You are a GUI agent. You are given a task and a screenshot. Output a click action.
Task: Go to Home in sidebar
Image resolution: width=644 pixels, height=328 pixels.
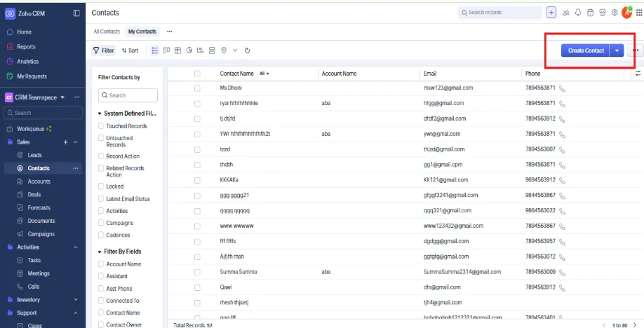pos(25,32)
